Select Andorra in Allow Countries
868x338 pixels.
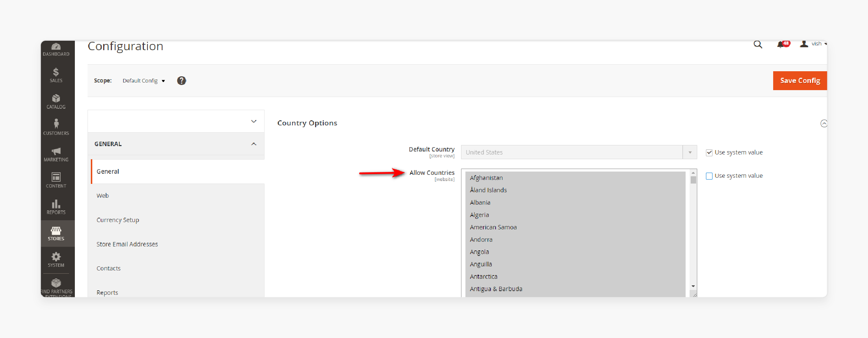pyautogui.click(x=575, y=240)
